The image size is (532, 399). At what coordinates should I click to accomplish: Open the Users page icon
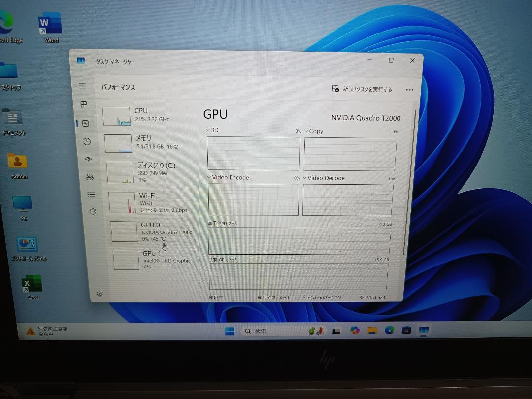click(90, 177)
